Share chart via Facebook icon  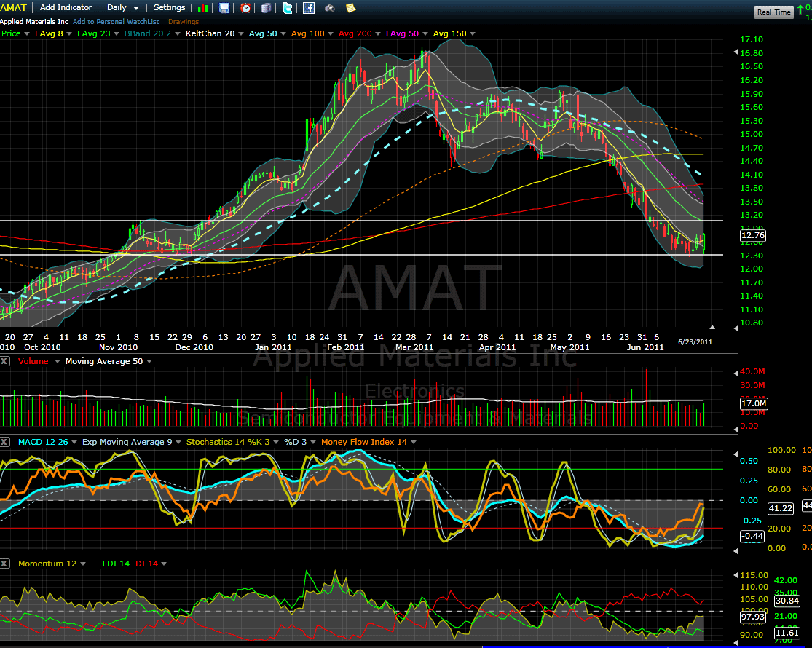pyautogui.click(x=308, y=8)
